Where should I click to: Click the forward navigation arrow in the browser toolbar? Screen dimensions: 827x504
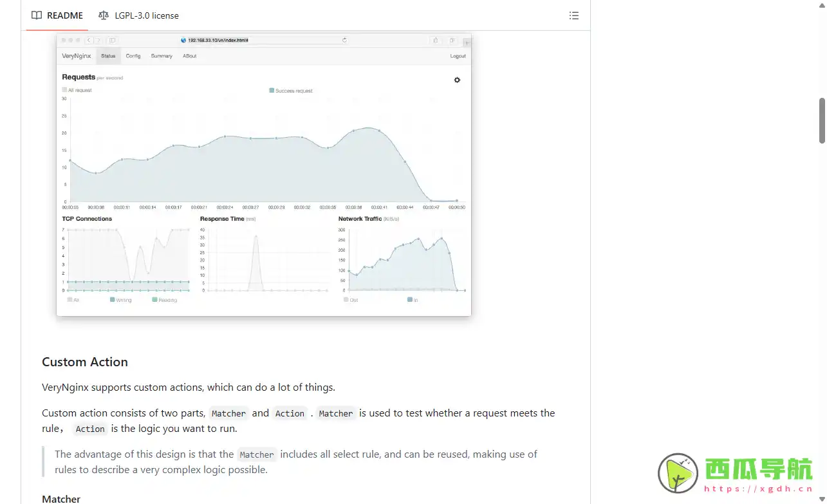click(x=97, y=39)
